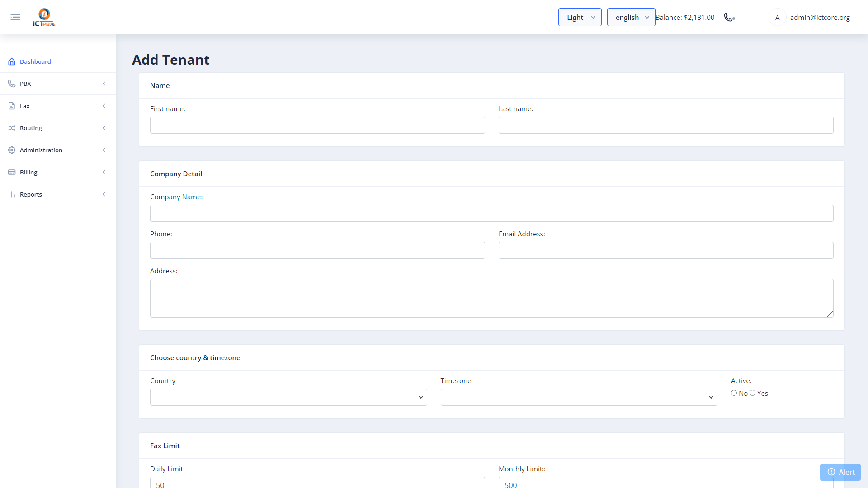Click the ICTPBX logo

pyautogui.click(x=44, y=17)
